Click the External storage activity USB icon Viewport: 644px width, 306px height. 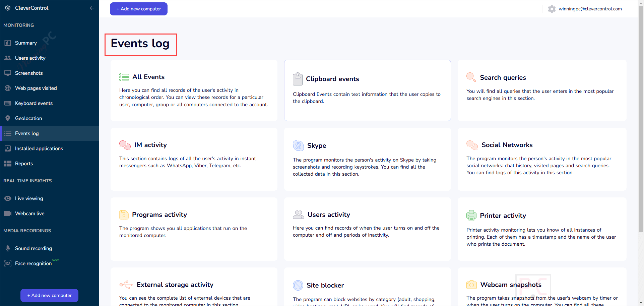126,285
